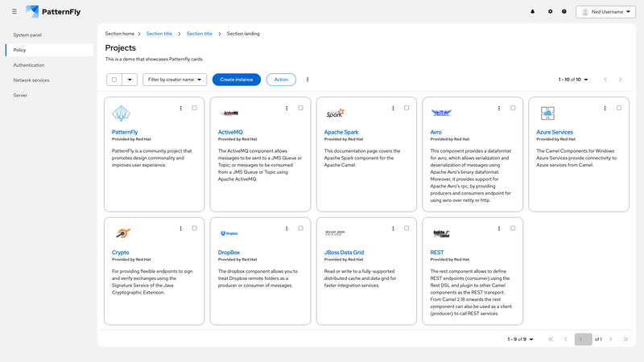Screen dimensions: 644x362
Task: Click the ActiveMQ card logo
Action: pyautogui.click(x=229, y=113)
